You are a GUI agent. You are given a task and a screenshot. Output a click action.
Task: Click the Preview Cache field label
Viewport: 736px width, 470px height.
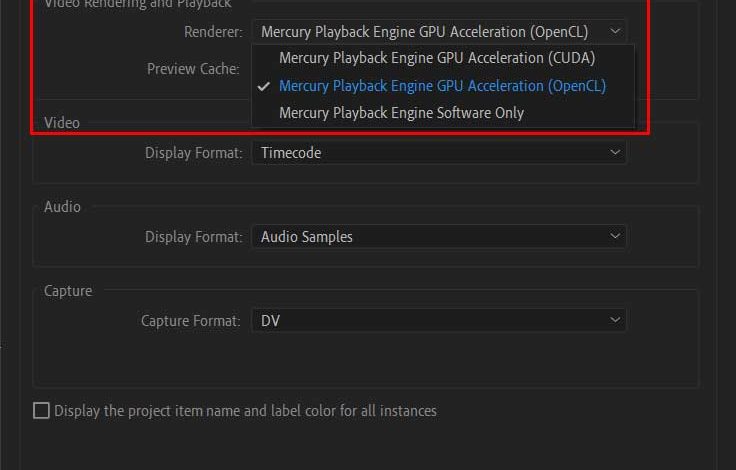pos(193,69)
